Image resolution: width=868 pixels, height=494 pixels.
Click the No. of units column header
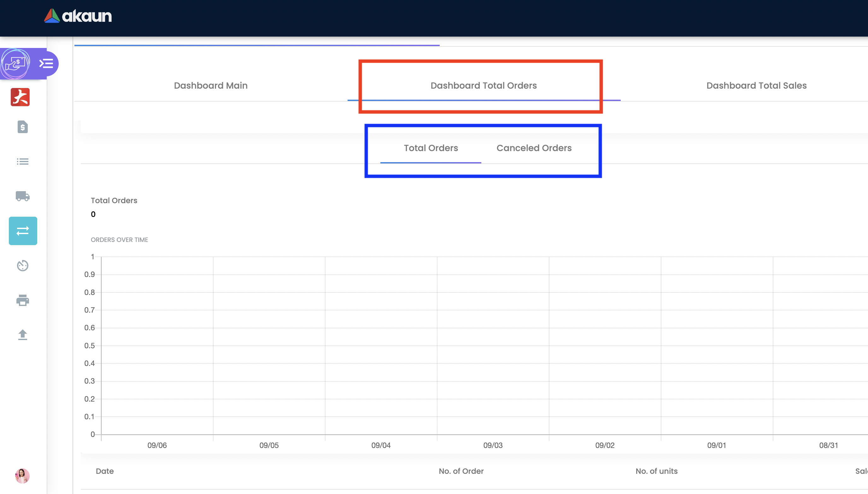point(656,471)
